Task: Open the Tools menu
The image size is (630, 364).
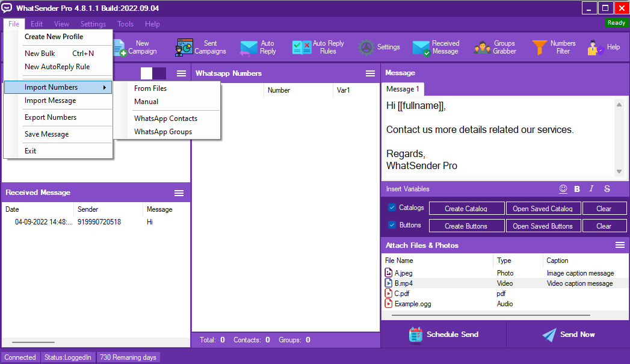Action: click(125, 24)
